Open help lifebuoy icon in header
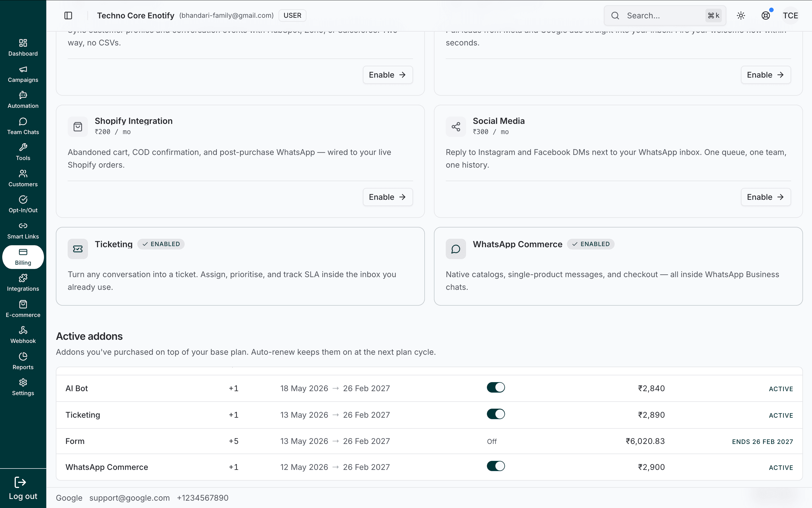812x508 pixels. tap(766, 16)
